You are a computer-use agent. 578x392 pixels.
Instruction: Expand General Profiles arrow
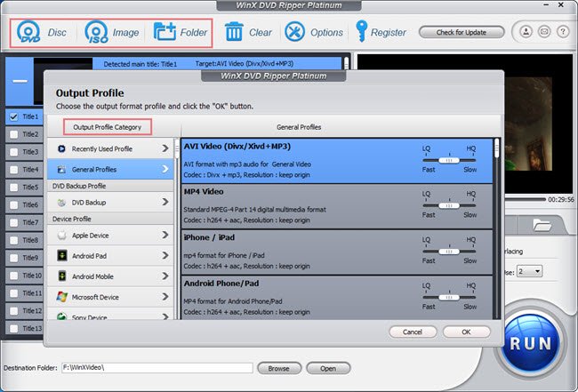(165, 169)
